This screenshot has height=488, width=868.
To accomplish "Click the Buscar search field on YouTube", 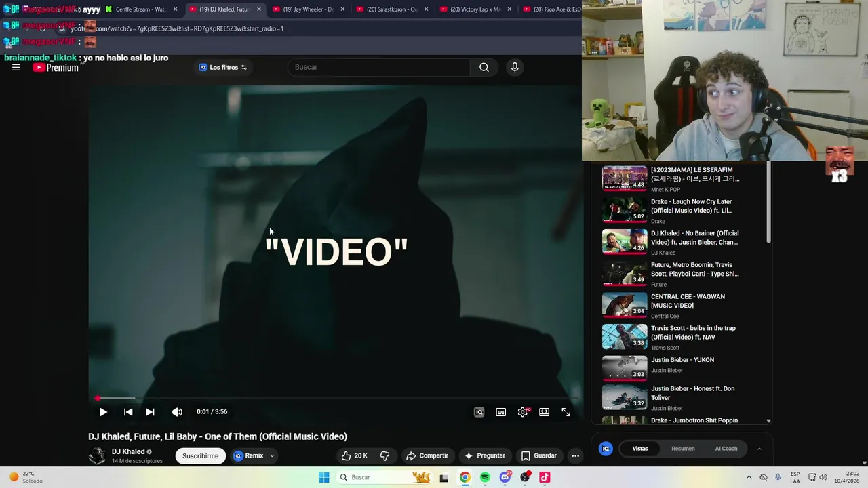I will [x=380, y=67].
